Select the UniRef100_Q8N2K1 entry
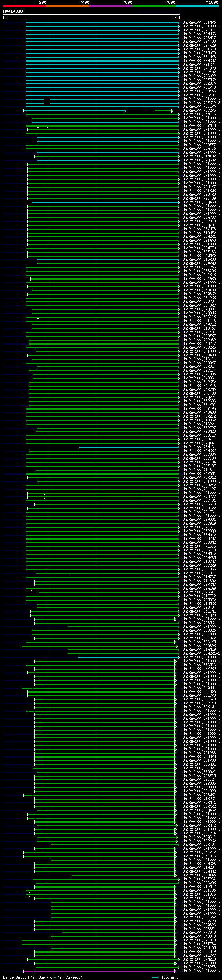This screenshot has height=980, width=222. (x=199, y=237)
